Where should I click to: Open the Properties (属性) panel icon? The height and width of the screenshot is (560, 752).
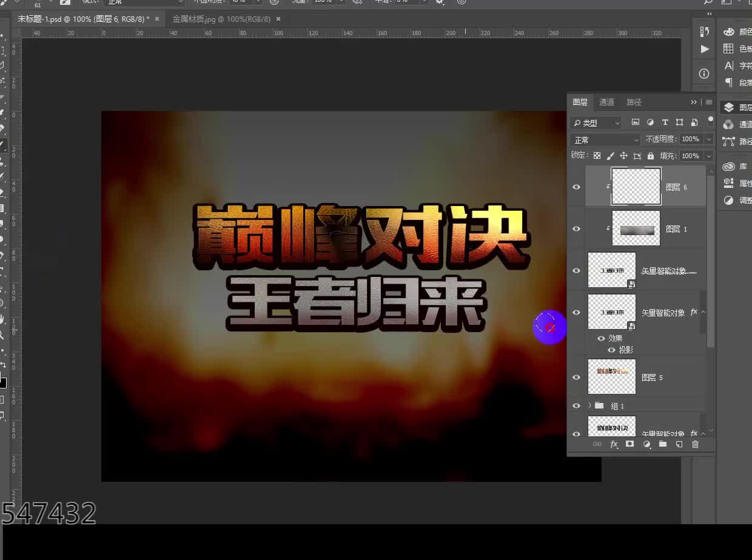pos(728,184)
